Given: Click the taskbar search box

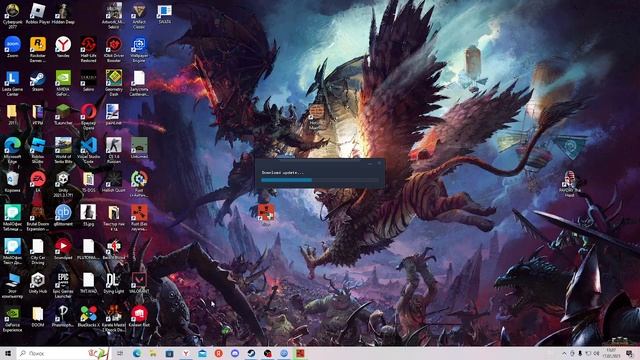Looking at the screenshot, I should click(62, 353).
